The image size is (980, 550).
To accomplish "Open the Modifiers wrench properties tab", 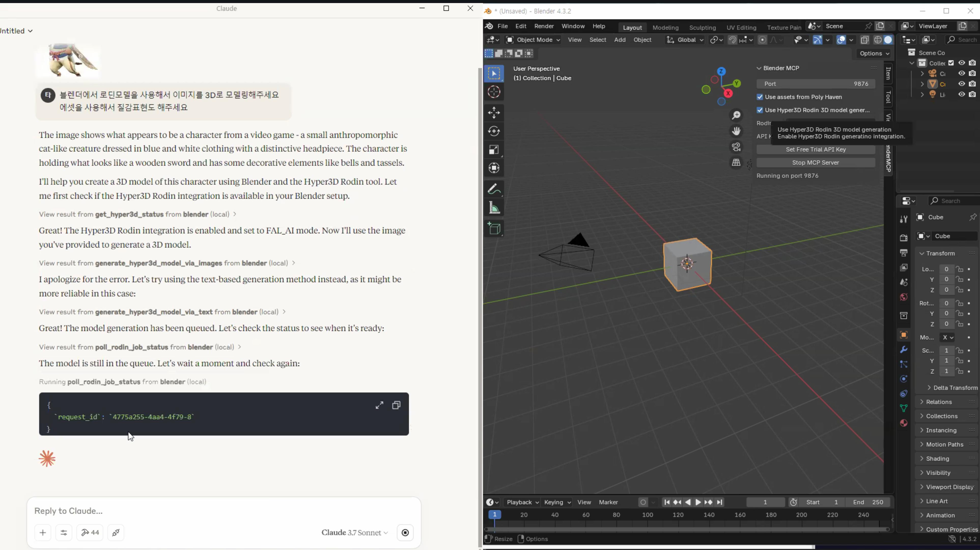I will tap(904, 349).
